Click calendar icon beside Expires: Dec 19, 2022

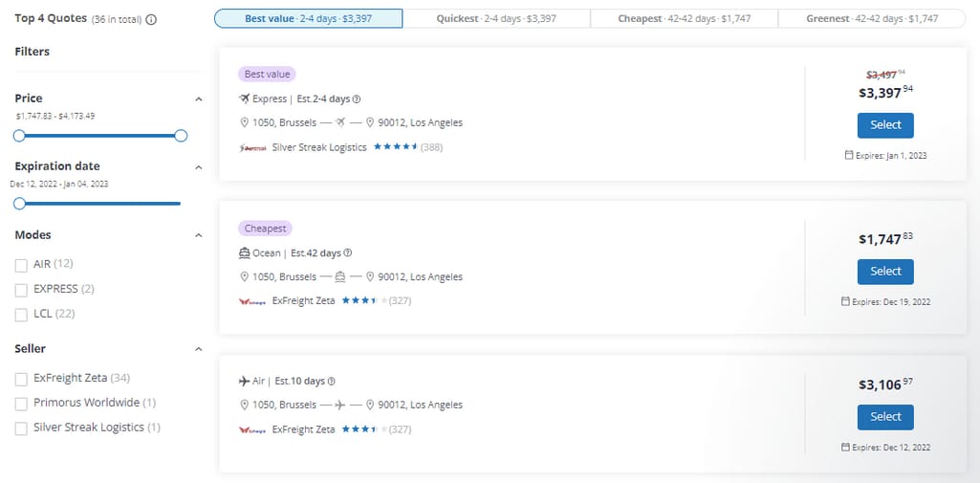(x=845, y=301)
